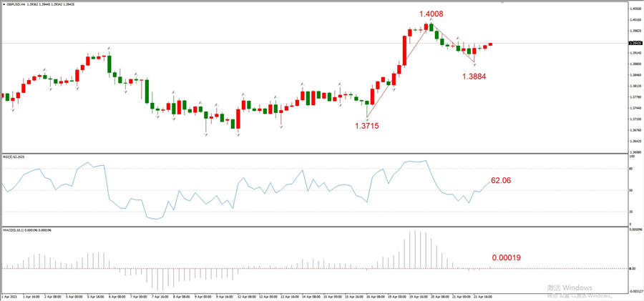The image size is (644, 301).
Task: Click the 1 Apr 2021 time axis label
Action: coord(8,296)
